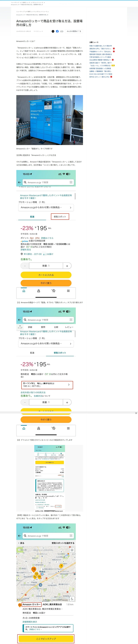Click the current-location target icon on map
This screenshot has width=138, height=644.
[72, 550]
